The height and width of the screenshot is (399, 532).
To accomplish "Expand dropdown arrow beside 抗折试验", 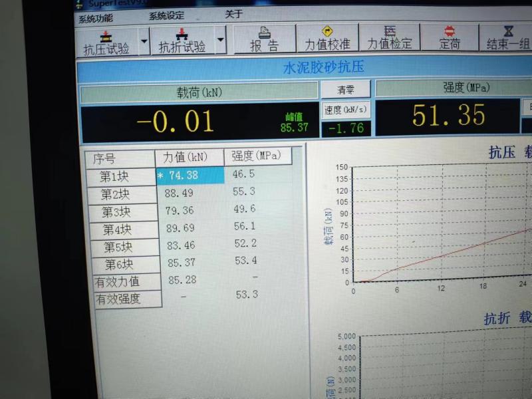I will [220, 40].
